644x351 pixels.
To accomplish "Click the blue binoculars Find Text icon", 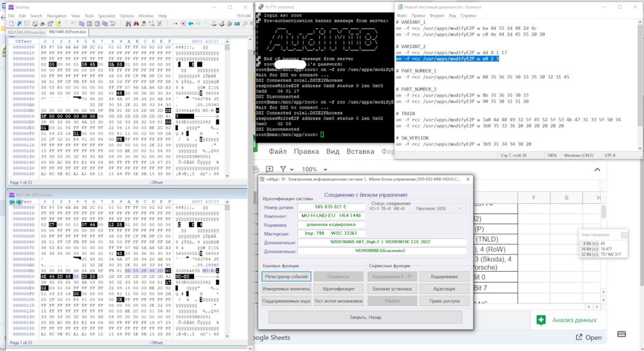I will (128, 24).
